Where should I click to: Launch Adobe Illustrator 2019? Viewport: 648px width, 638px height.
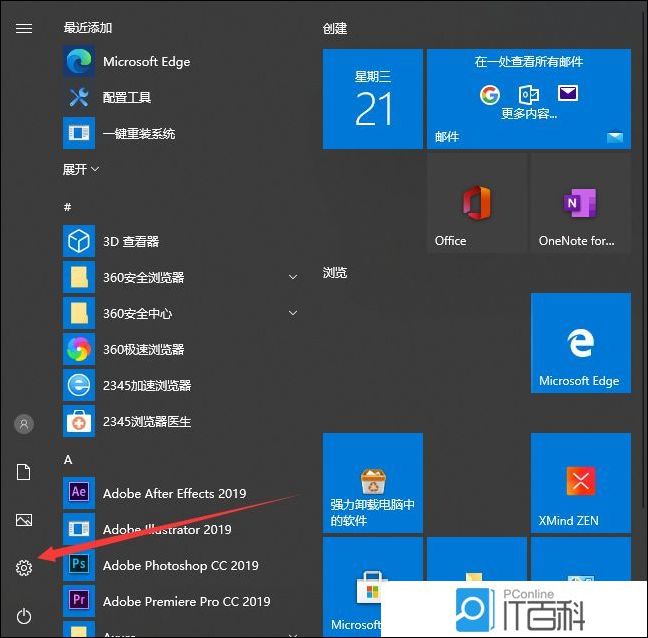[180, 529]
